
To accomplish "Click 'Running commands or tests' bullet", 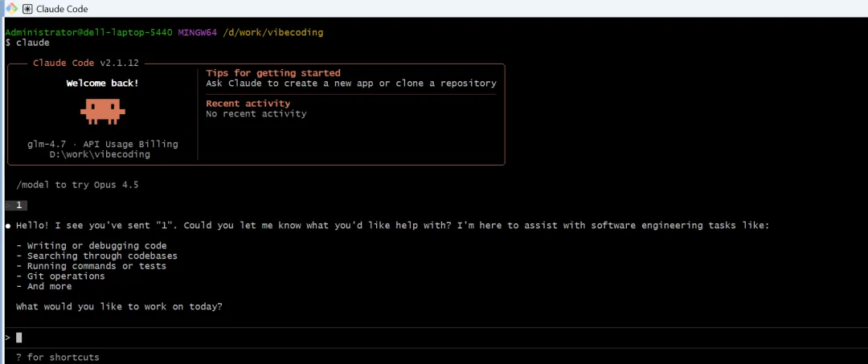I will pos(92,266).
